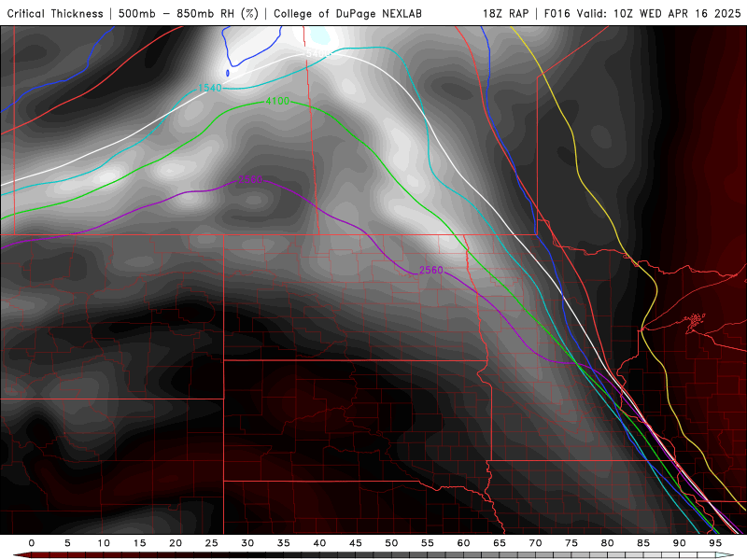Image resolution: width=747 pixels, height=560 pixels.
Task: Click the white '5400' contour label
Action: 317,53
